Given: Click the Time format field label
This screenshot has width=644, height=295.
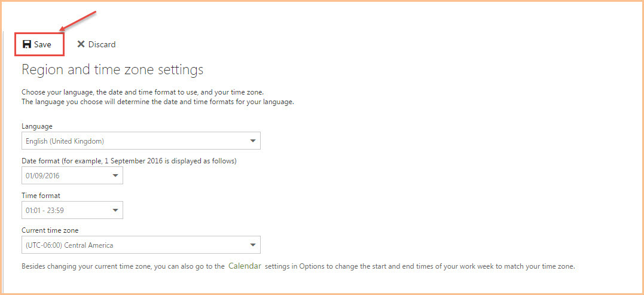Looking at the screenshot, I should pyautogui.click(x=41, y=196).
